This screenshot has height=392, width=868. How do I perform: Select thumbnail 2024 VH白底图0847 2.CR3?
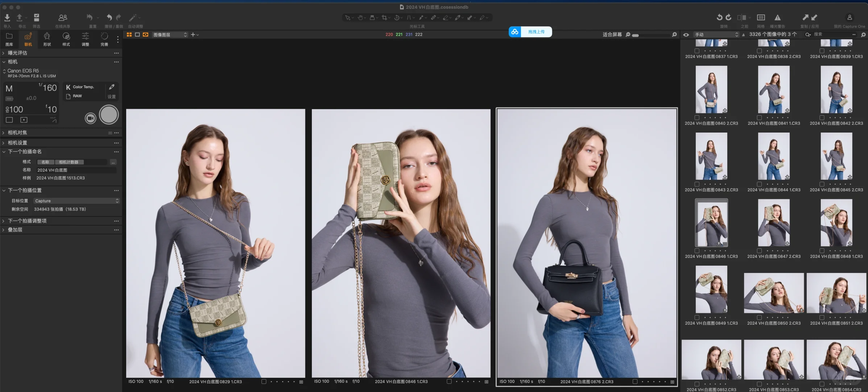[774, 223]
